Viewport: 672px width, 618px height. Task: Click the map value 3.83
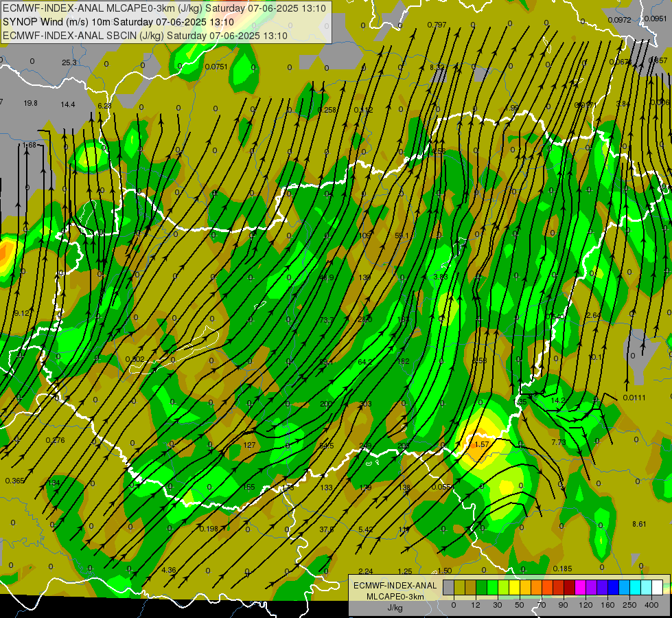[441, 277]
